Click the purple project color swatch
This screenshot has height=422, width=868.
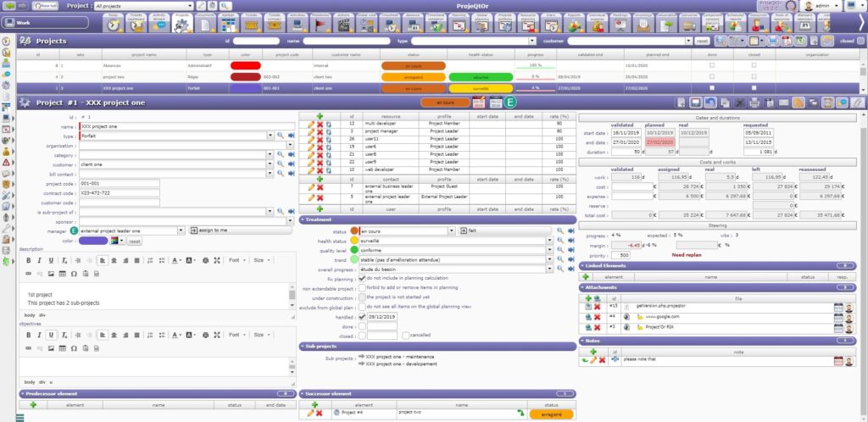(93, 241)
